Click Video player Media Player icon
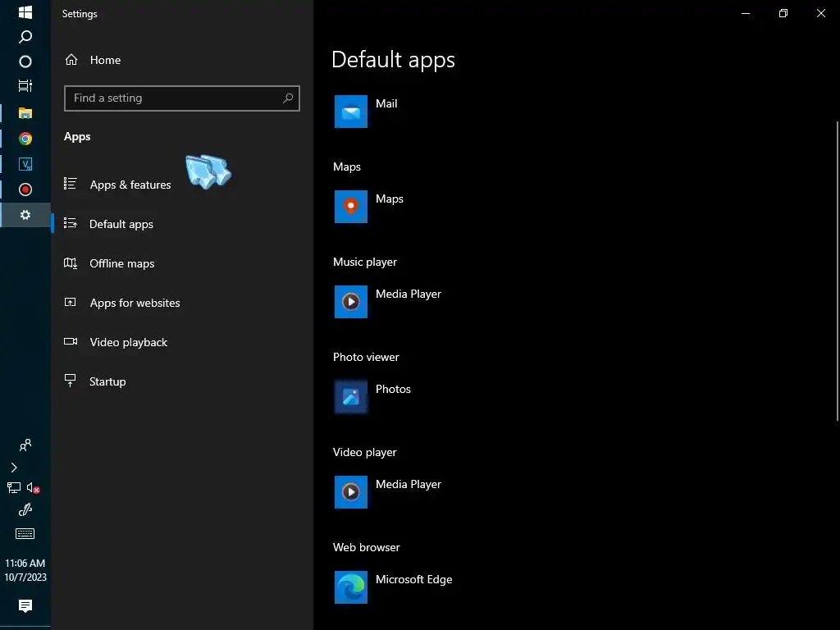Viewport: 840px width, 630px height. 351,492
